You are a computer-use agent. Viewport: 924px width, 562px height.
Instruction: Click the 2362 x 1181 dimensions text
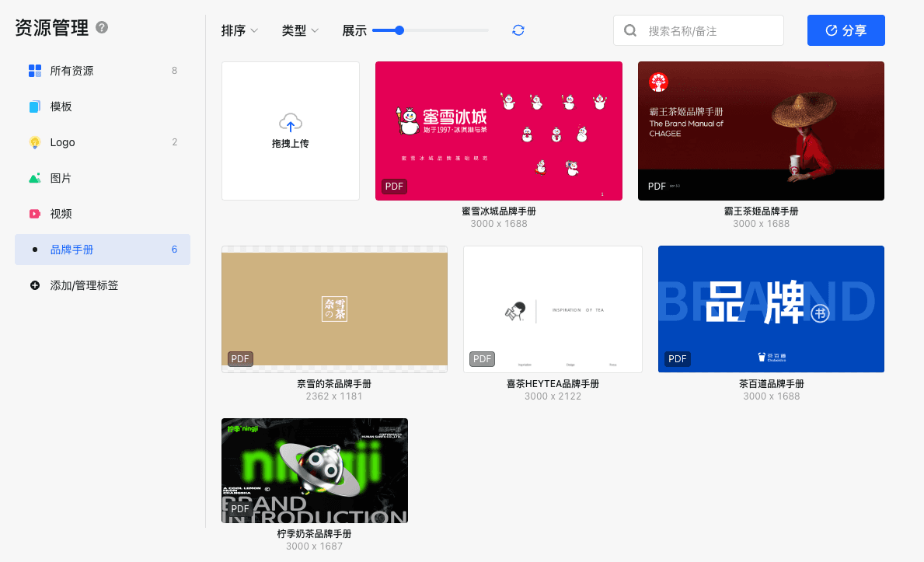coord(334,396)
